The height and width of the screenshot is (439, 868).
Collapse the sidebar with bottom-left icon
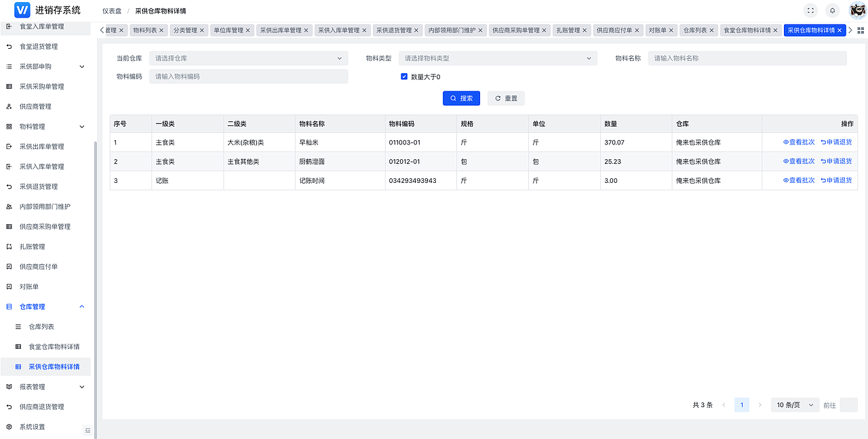click(x=87, y=430)
